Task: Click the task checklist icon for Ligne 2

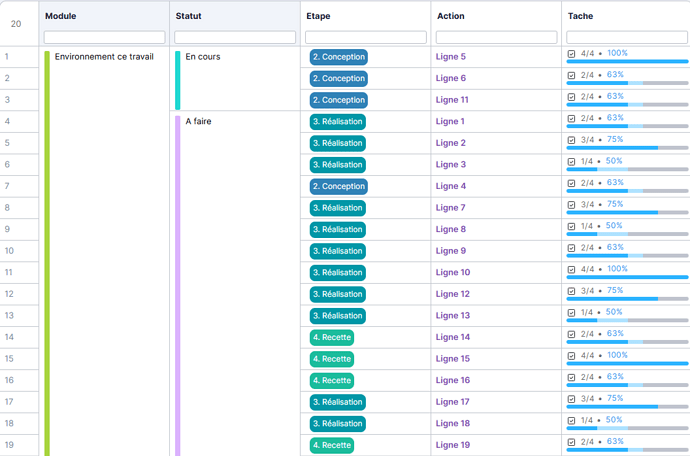Action: click(571, 140)
